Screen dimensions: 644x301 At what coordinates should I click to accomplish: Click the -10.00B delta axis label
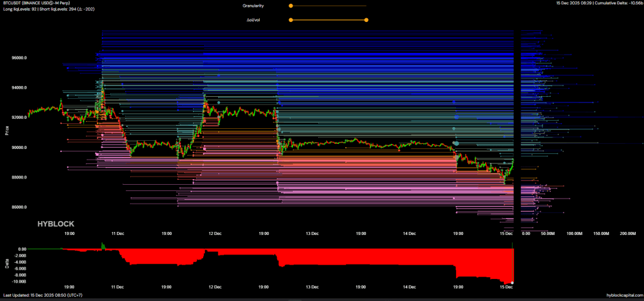tap(19, 282)
